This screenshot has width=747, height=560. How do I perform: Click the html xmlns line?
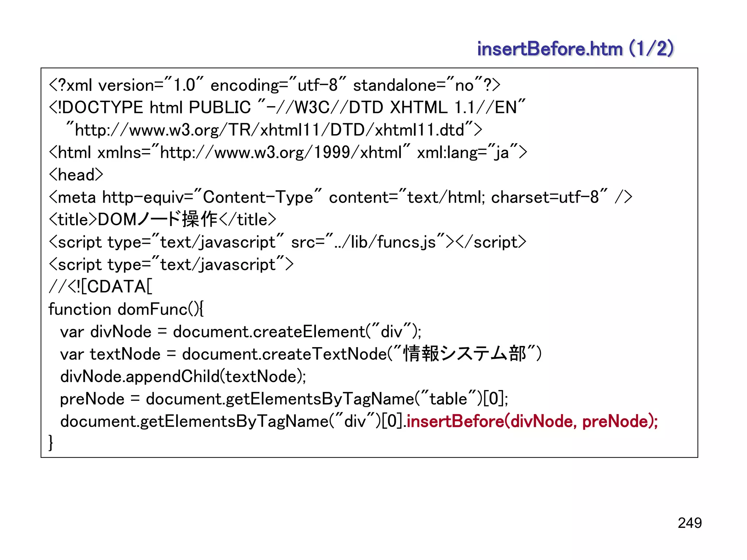pos(288,152)
